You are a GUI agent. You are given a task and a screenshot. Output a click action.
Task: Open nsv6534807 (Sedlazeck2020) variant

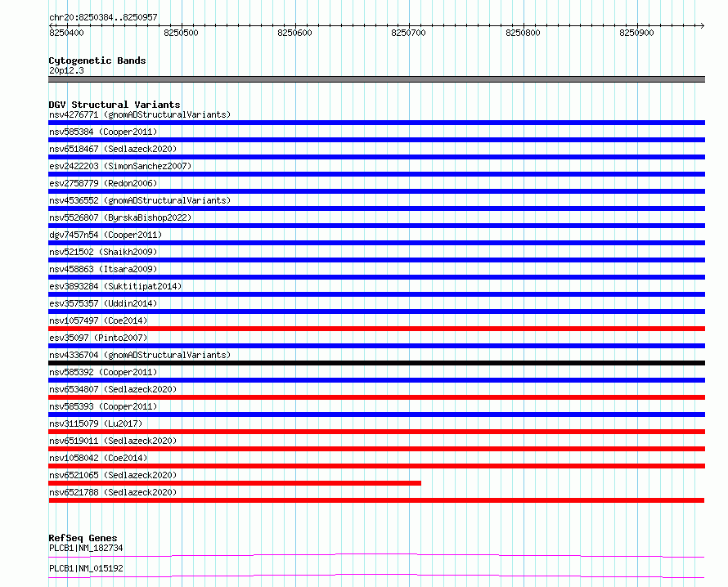tap(113, 389)
